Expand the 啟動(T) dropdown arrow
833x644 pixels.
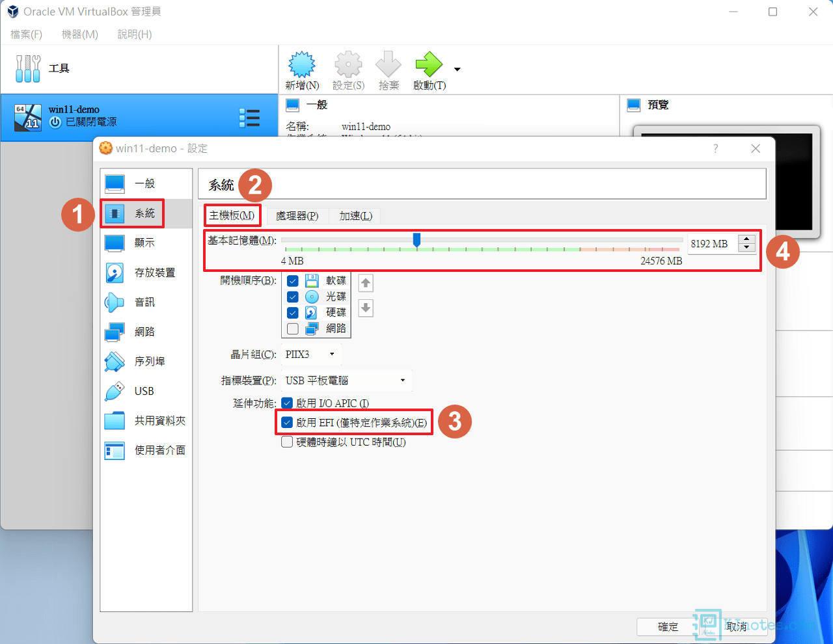click(x=457, y=69)
